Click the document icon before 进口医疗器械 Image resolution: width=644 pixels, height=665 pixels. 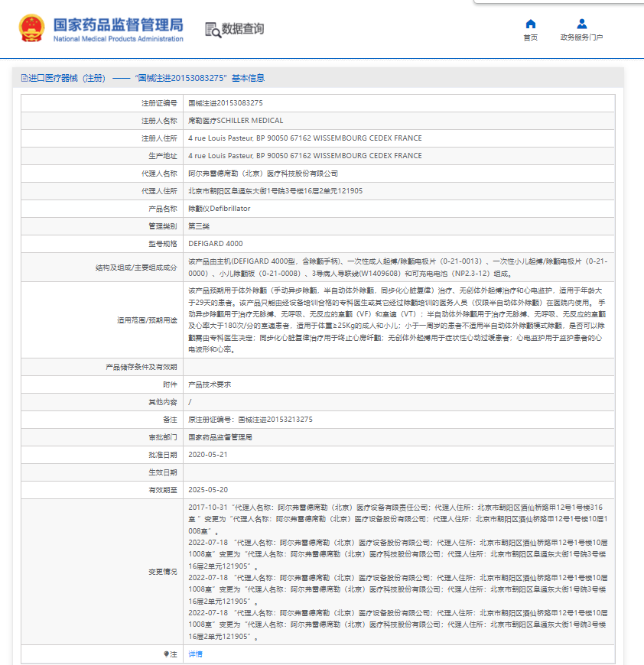[x=24, y=78]
